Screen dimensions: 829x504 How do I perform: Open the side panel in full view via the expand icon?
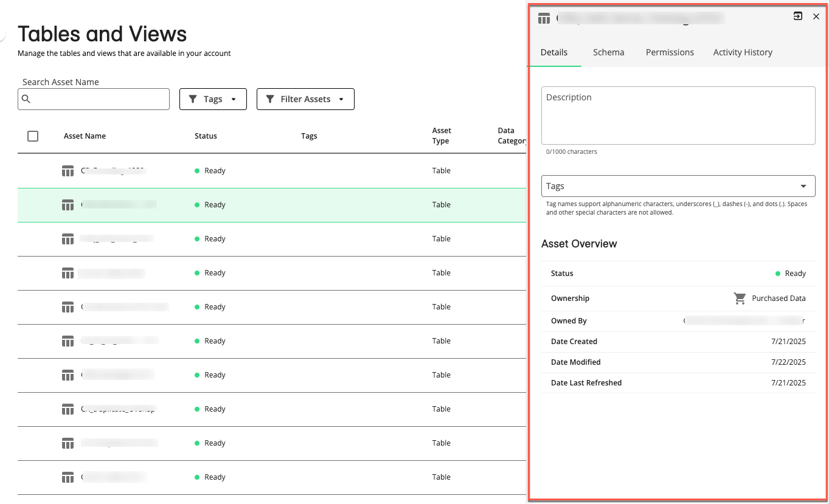point(798,16)
